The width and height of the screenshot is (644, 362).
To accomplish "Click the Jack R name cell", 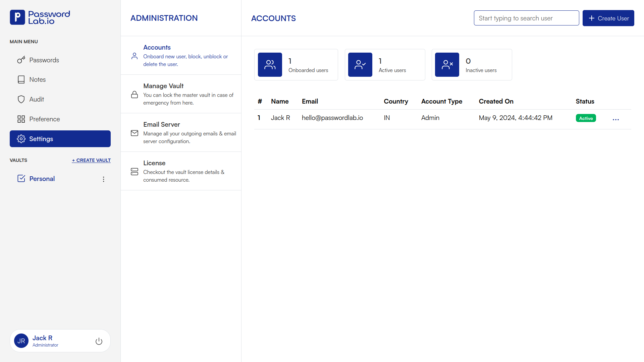I will tap(280, 118).
